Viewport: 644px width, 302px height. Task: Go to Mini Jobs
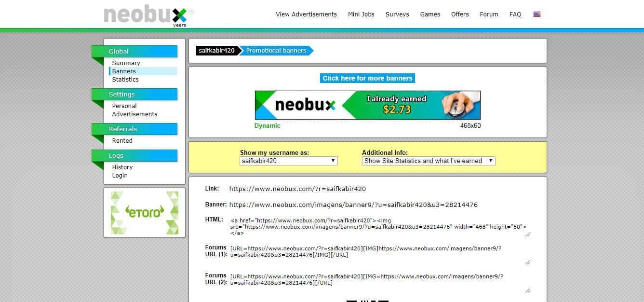pyautogui.click(x=361, y=14)
